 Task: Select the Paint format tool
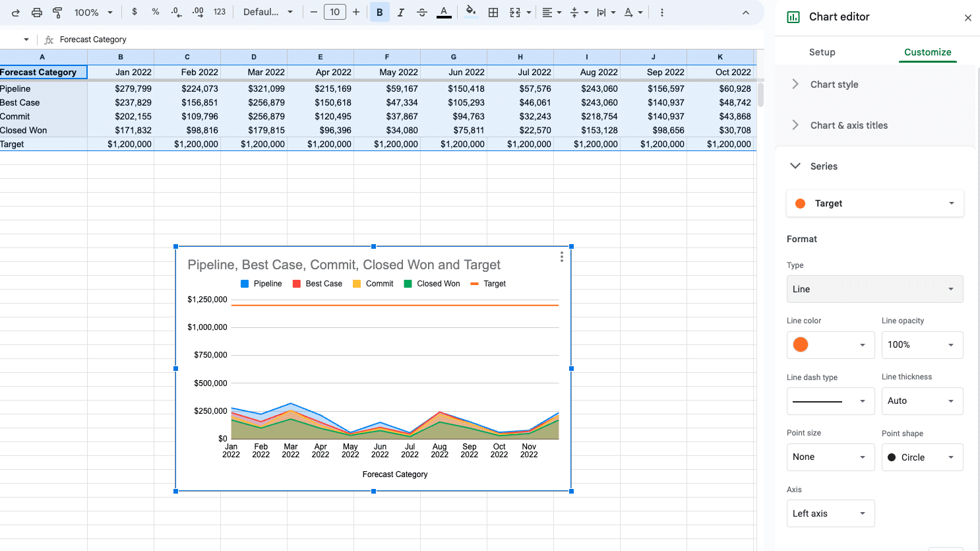57,13
